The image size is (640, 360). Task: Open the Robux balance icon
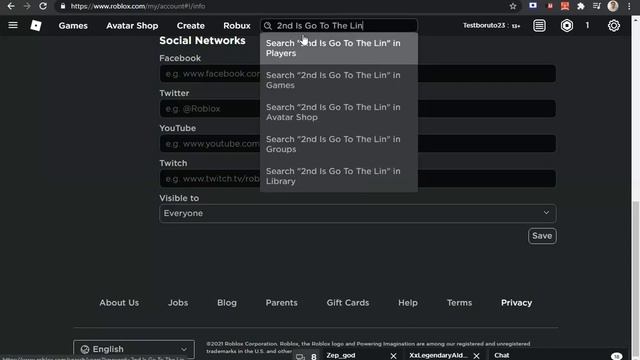click(x=567, y=25)
